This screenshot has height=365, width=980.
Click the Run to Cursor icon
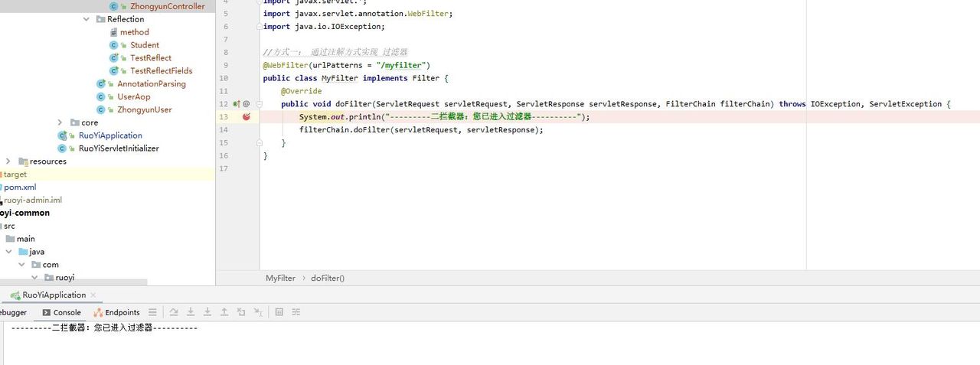point(259,312)
